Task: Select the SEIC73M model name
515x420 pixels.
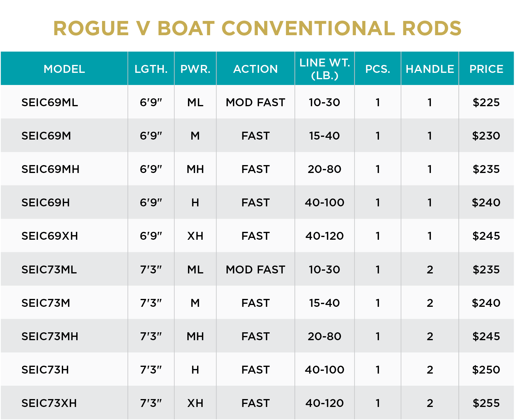Action: 46,303
